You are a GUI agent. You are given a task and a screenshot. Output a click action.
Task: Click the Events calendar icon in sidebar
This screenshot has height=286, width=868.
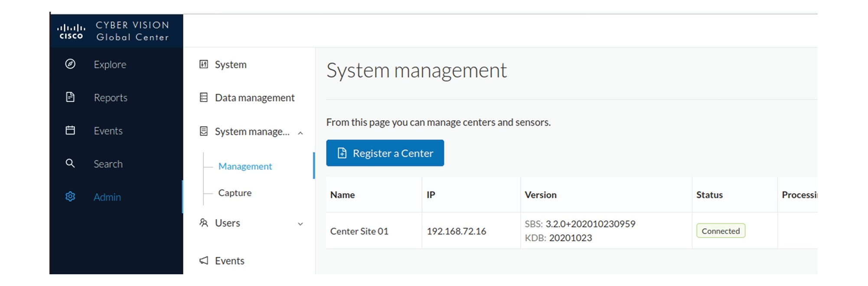70,130
